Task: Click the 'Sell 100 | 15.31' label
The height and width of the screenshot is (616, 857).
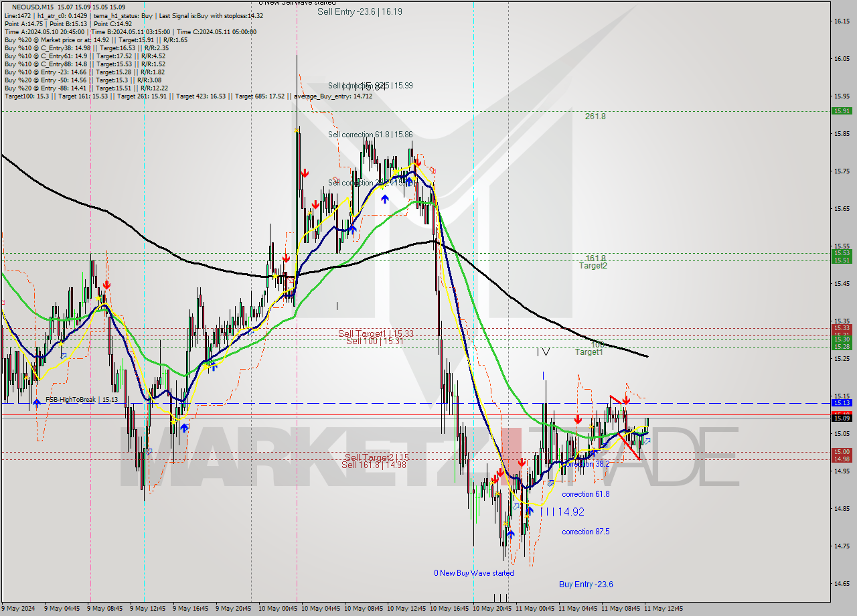Action: click(374, 341)
